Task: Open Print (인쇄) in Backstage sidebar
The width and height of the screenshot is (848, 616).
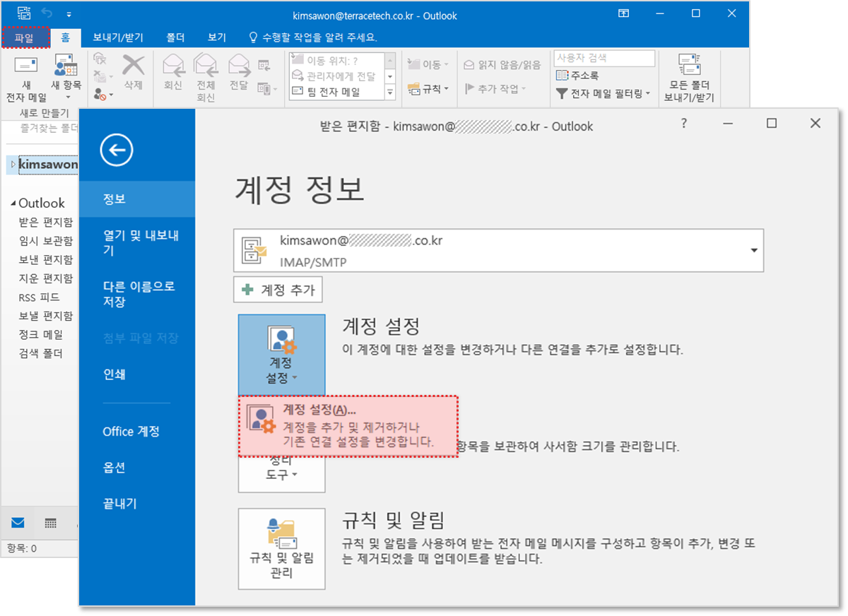Action: (x=114, y=374)
